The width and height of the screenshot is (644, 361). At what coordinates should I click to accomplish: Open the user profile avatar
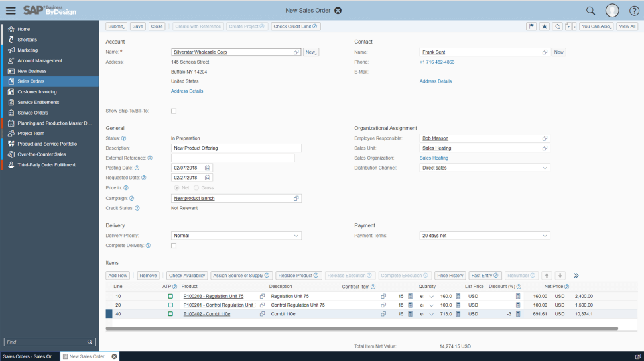tap(612, 11)
